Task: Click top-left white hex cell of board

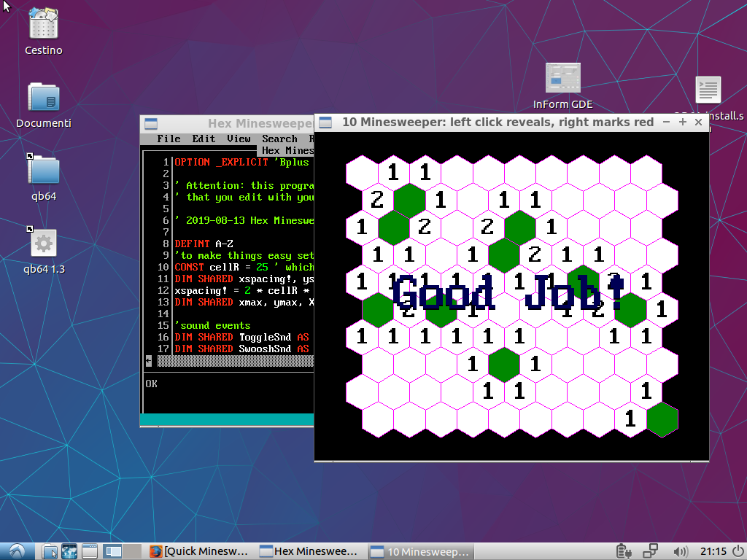Action: coord(362,172)
